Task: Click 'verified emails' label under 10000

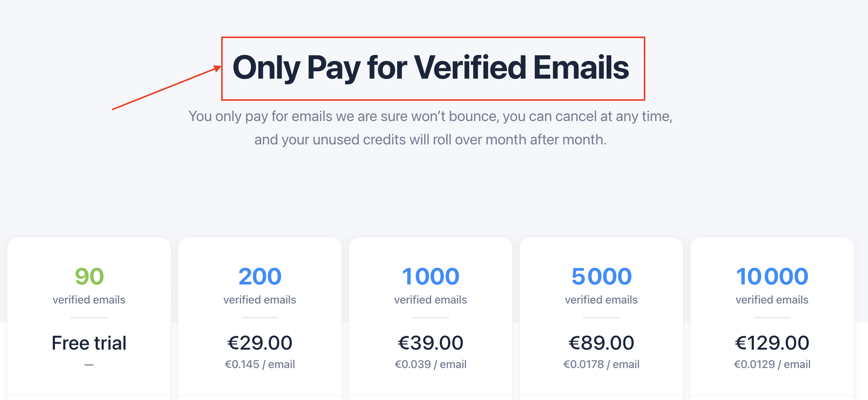Action: pyautogui.click(x=772, y=300)
